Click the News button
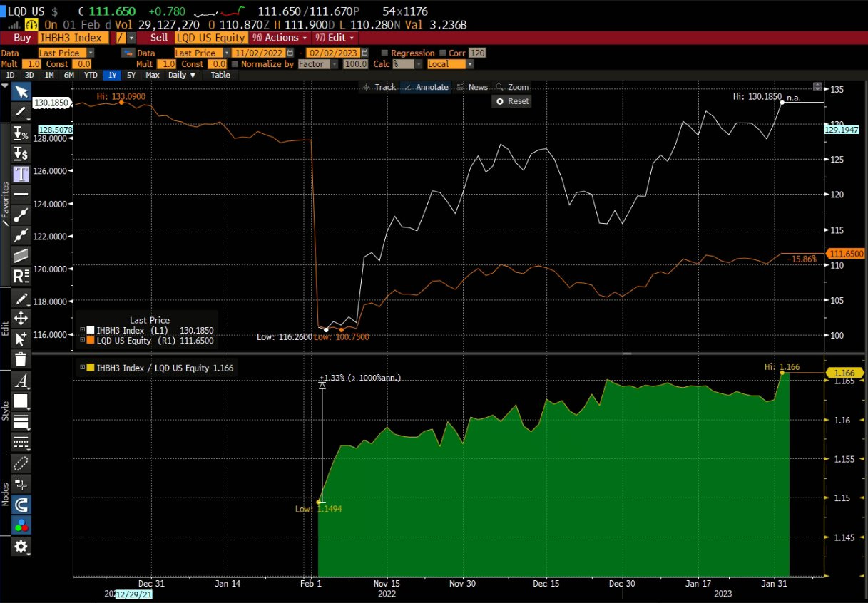 (473, 87)
